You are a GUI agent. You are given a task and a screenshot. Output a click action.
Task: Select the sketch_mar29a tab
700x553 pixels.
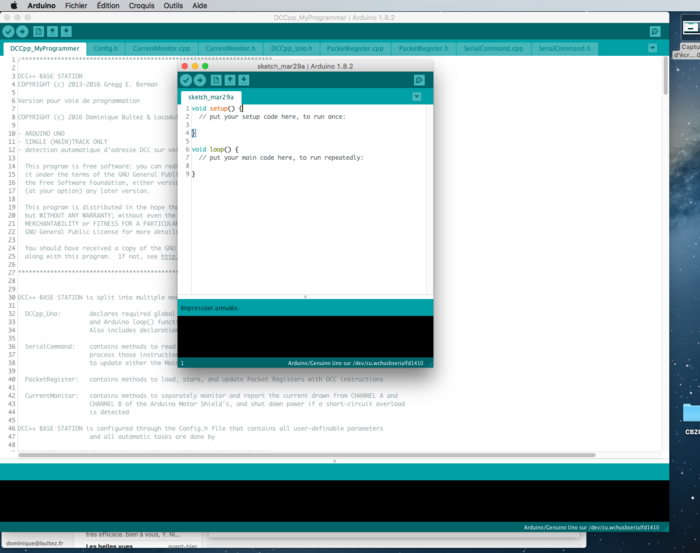211,97
